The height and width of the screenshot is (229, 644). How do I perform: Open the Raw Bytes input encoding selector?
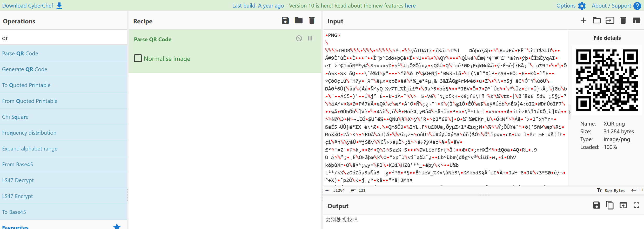coord(611,190)
